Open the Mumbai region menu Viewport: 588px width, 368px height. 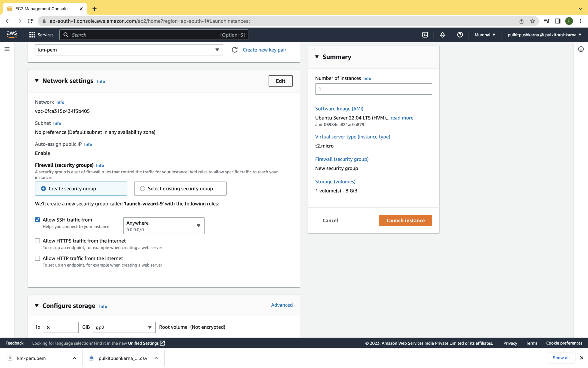click(x=485, y=35)
